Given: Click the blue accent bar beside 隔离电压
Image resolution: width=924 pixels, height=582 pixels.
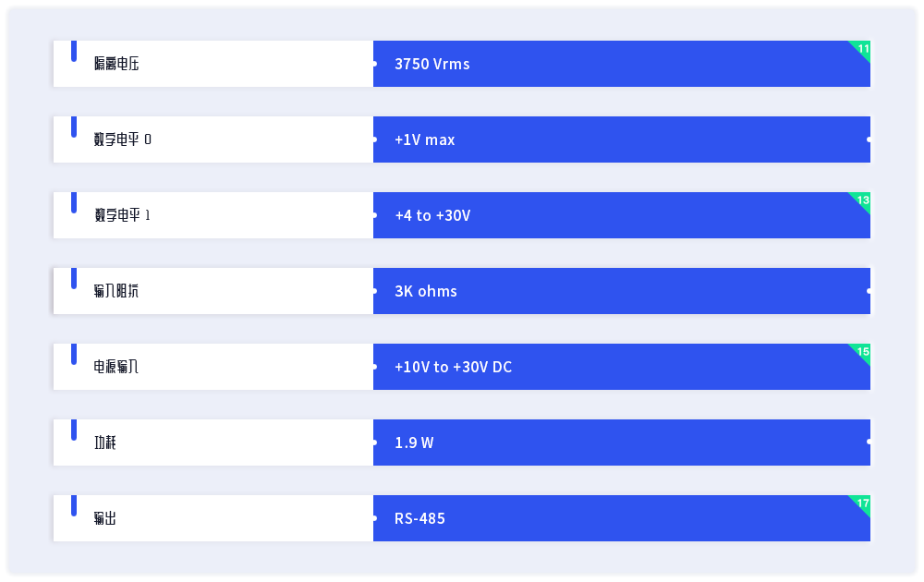Looking at the screenshot, I should (x=74, y=52).
